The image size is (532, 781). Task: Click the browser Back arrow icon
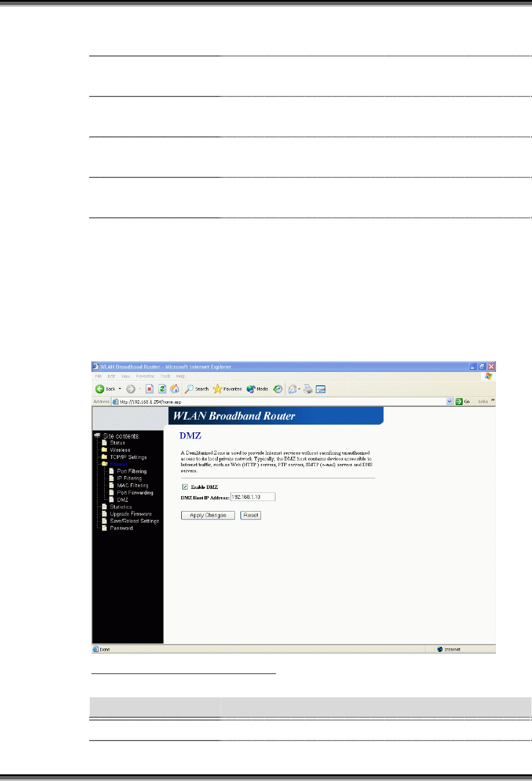click(100, 389)
